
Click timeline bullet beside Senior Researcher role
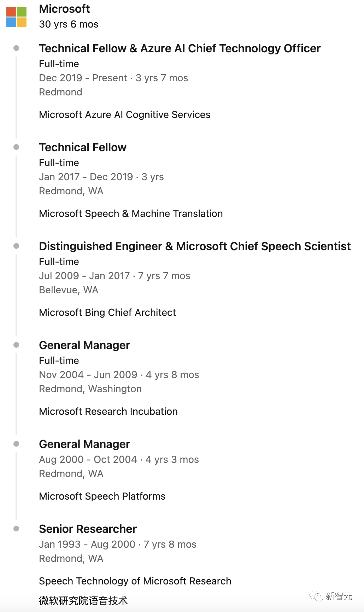[16, 529]
